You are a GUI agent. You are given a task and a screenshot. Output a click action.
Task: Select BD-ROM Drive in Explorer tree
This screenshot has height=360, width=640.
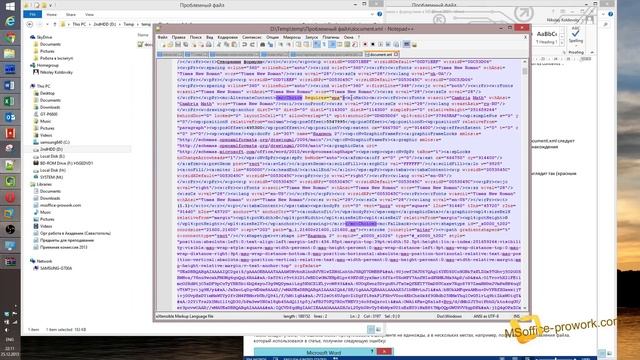pyautogui.click(x=66, y=163)
